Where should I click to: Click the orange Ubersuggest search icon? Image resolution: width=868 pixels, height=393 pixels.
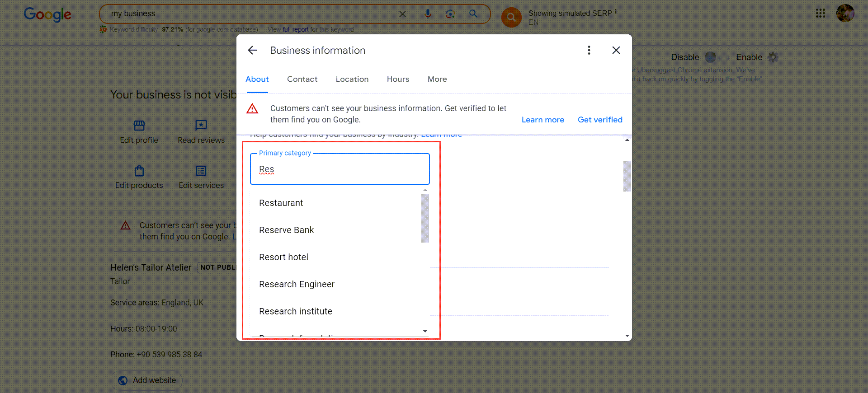[511, 17]
